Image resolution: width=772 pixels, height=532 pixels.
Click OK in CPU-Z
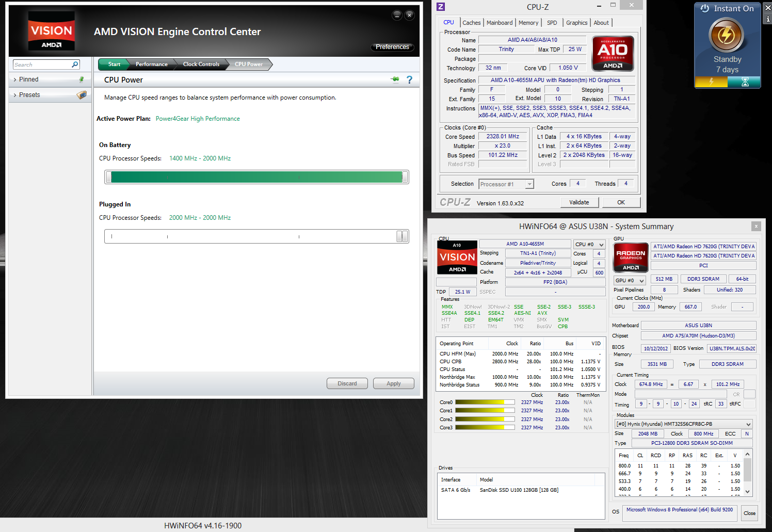point(621,202)
